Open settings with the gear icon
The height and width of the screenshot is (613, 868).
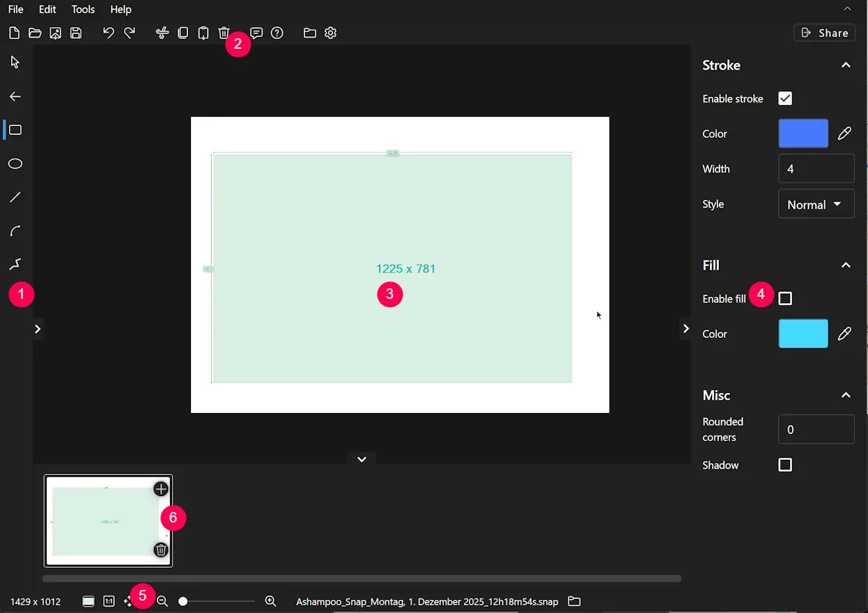[x=331, y=33]
